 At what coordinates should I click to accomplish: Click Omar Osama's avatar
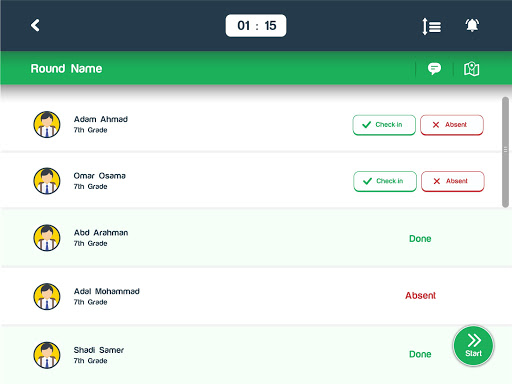coord(47,181)
